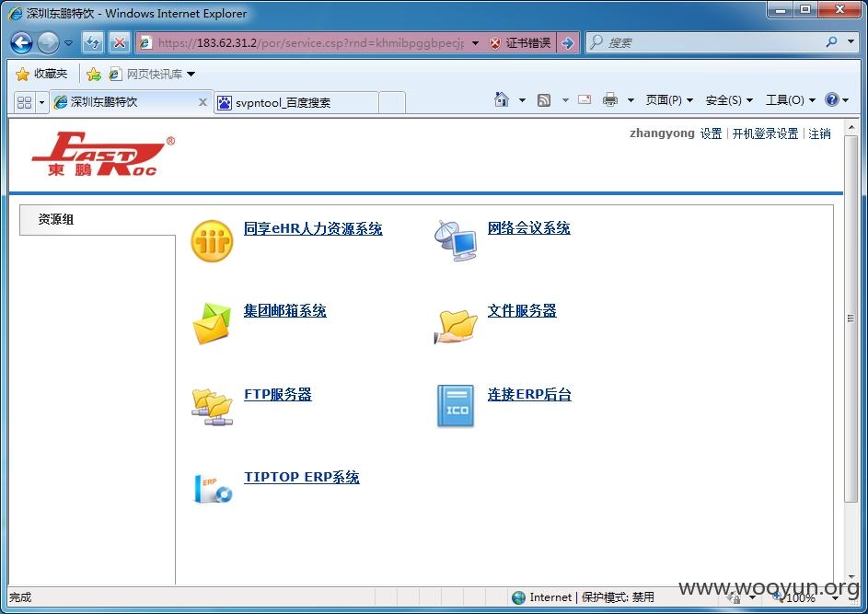Click the Refresh page icon
This screenshot has height=614, width=868.
93,42
